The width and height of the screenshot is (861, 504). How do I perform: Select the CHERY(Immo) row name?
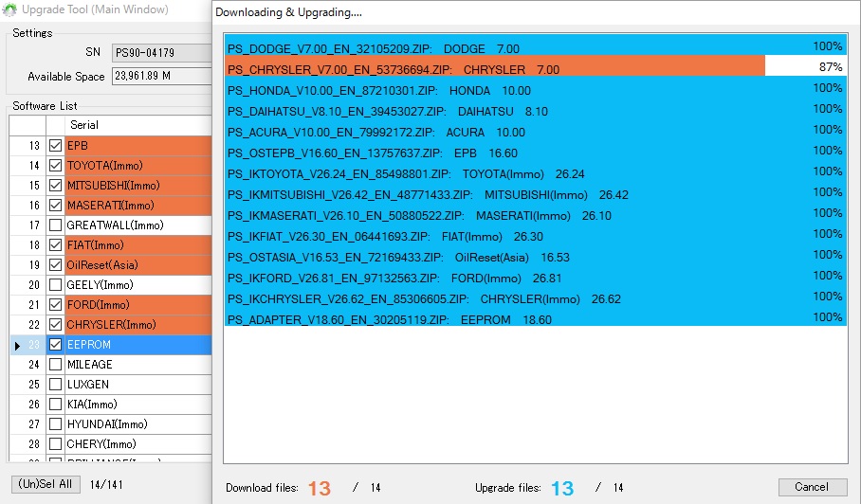click(101, 444)
